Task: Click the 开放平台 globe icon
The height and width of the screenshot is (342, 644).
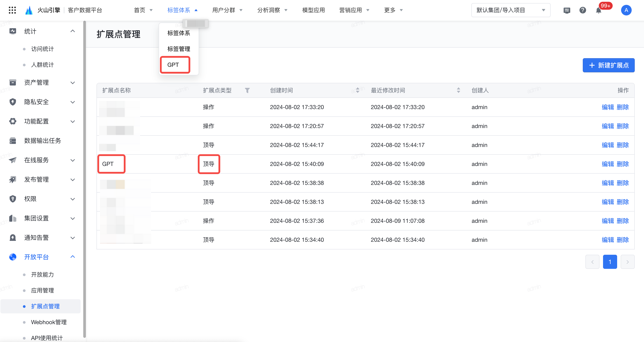Action: [x=13, y=257]
